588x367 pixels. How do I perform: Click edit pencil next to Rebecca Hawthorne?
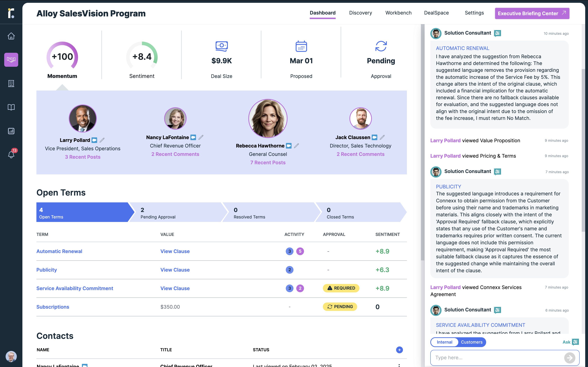pyautogui.click(x=296, y=146)
